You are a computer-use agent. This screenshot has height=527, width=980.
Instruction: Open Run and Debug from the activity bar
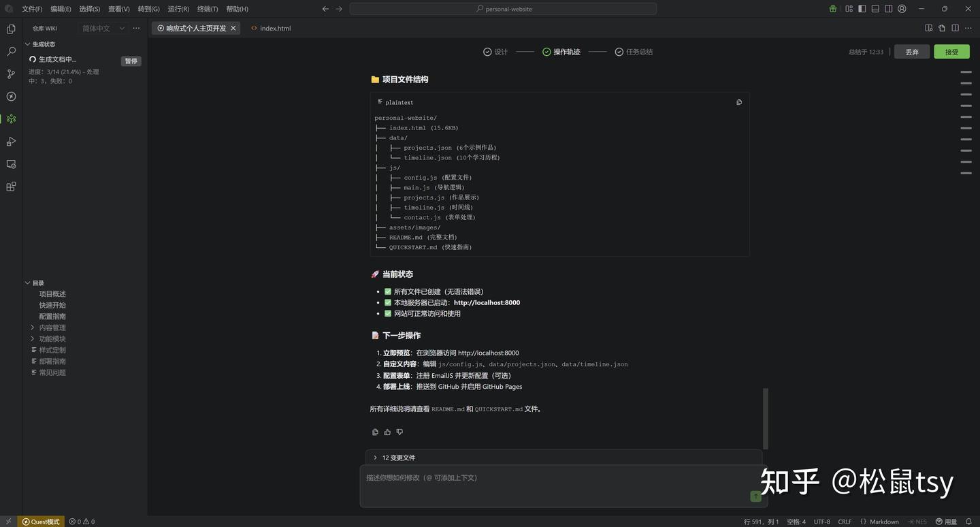(x=10, y=141)
